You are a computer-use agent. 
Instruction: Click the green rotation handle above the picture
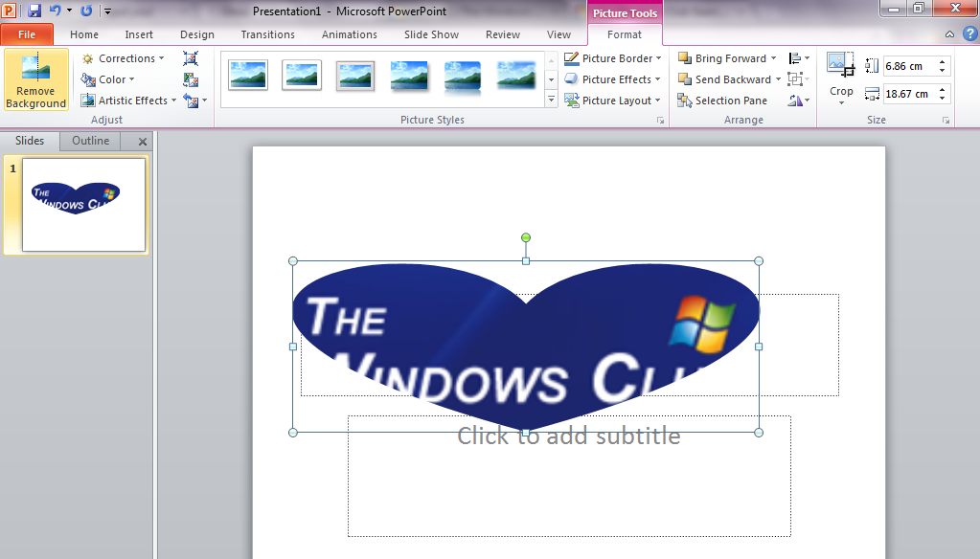[x=526, y=237]
